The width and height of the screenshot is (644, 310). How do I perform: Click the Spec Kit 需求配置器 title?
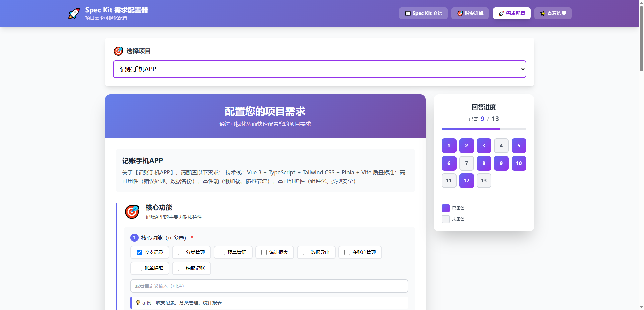click(116, 10)
